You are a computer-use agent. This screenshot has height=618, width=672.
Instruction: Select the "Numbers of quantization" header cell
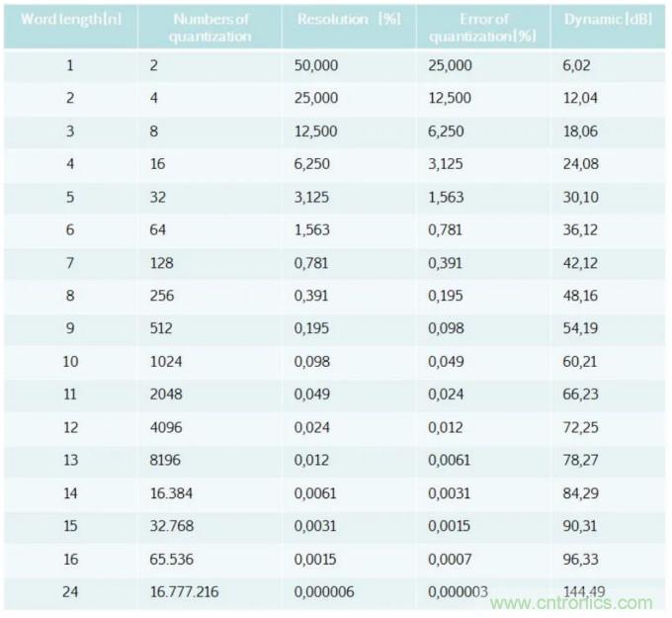coord(211,28)
